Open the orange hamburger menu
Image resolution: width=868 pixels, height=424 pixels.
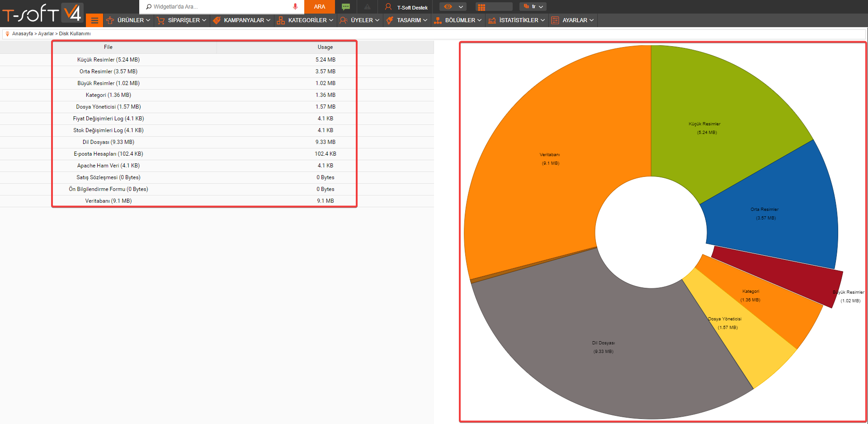(x=94, y=20)
